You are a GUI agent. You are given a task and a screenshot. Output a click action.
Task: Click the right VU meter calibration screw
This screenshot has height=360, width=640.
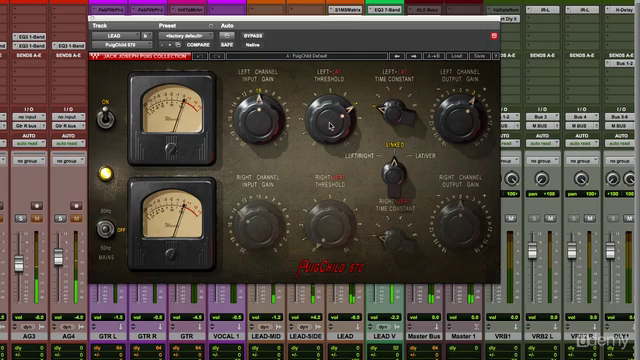point(171,254)
